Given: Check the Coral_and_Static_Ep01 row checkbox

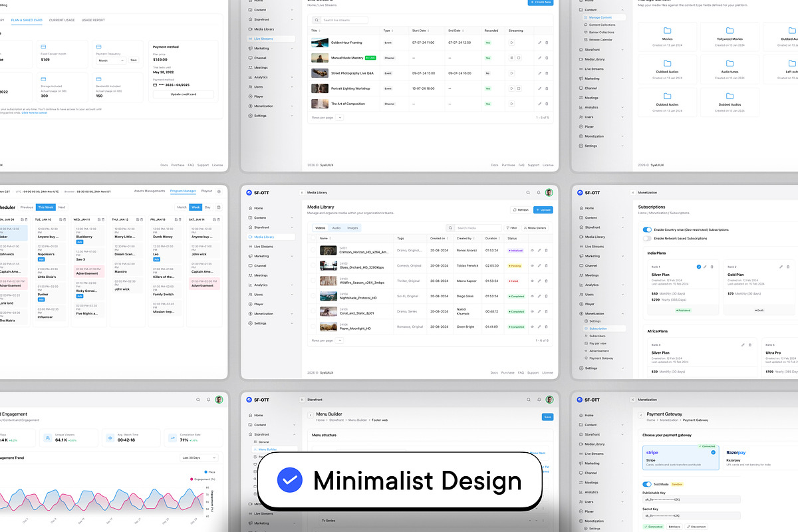Looking at the screenshot, I should click(x=314, y=311).
